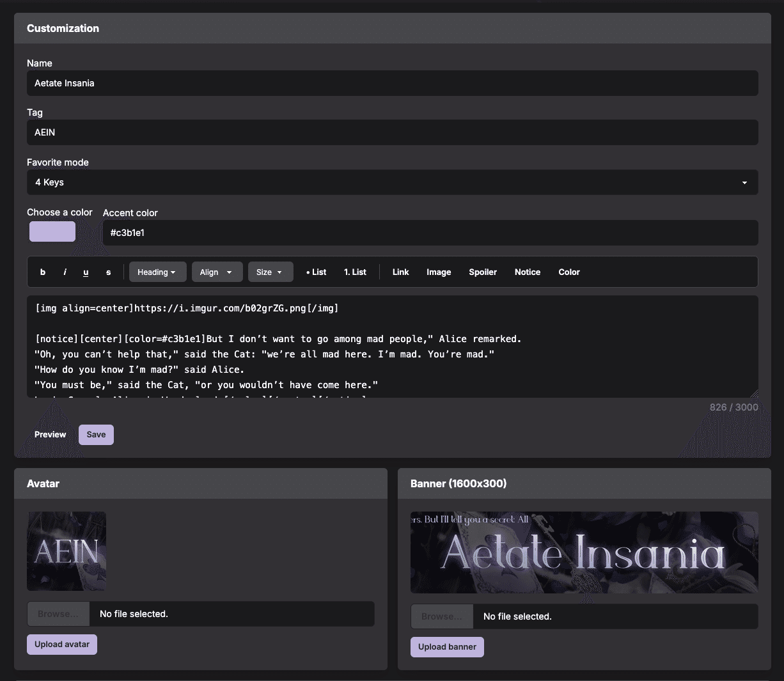Insert an Image tag
This screenshot has width=784, height=681.
coord(439,272)
